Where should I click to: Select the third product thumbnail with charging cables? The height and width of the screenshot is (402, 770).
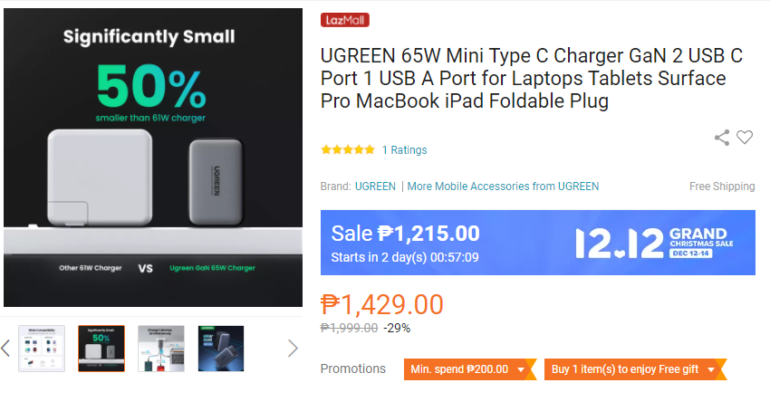coord(161,348)
